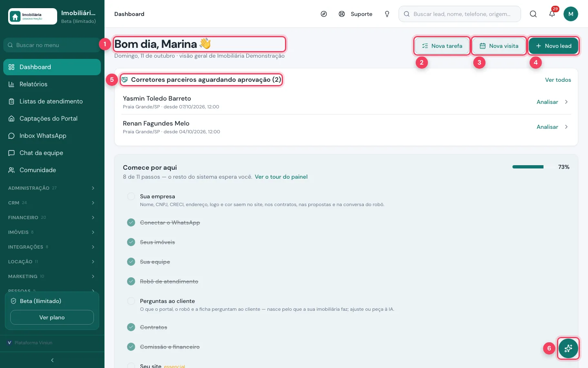
Task: Expand the MARKETING menu section
Action: point(52,276)
